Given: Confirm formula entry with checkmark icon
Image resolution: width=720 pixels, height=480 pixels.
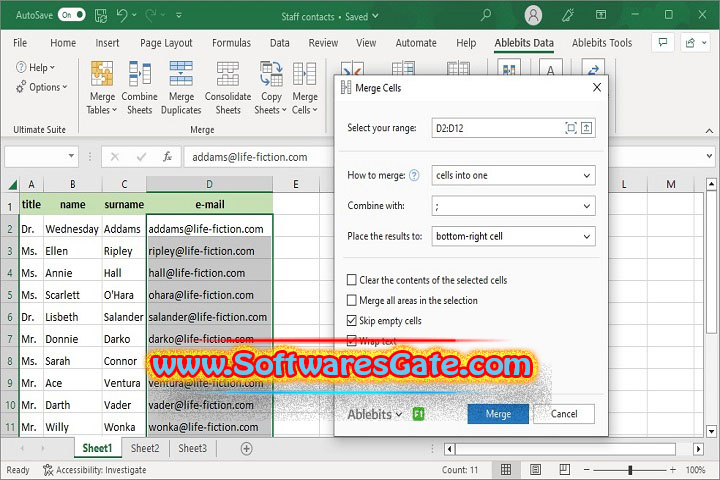Looking at the screenshot, I should point(141,157).
